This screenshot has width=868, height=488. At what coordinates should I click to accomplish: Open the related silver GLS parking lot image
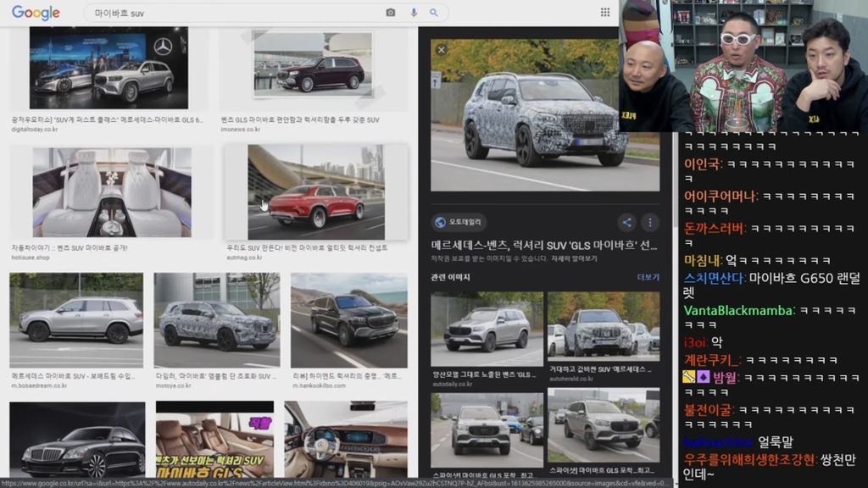click(x=604, y=425)
